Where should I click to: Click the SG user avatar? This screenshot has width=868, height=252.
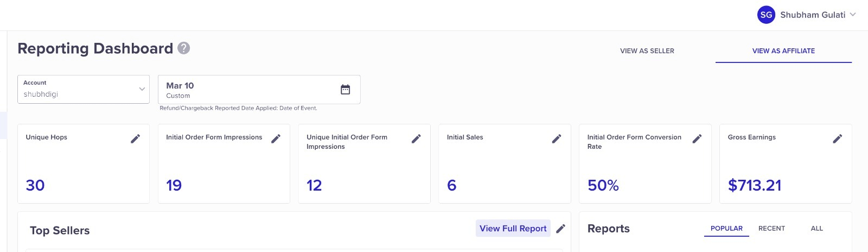coord(766,15)
